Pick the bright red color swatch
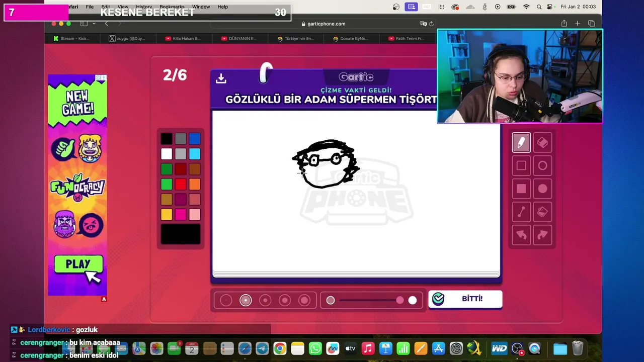The height and width of the screenshot is (362, 644). (x=181, y=184)
